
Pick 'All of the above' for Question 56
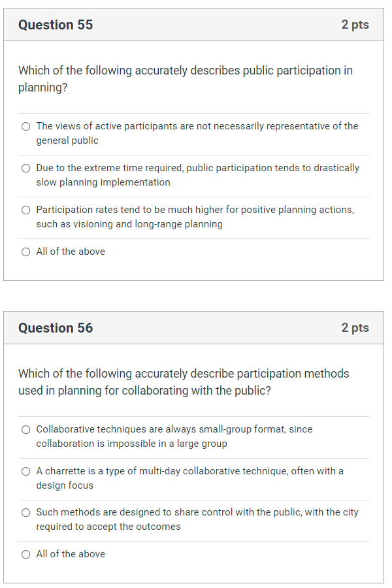25,554
